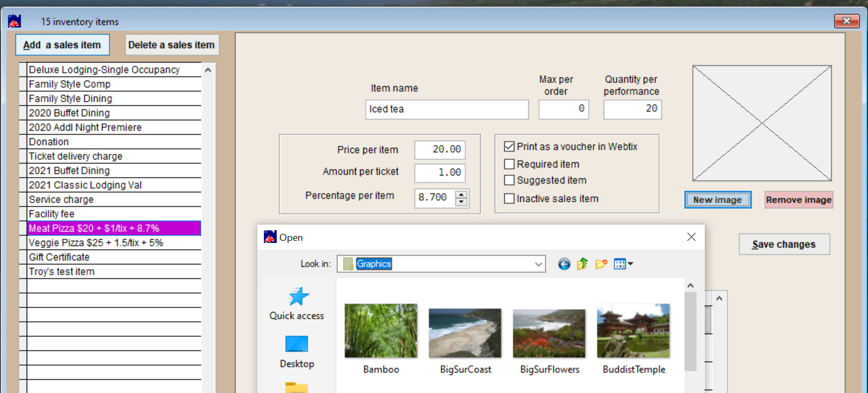Screen dimensions: 868x393
Task: Go up one folder level icon
Action: pos(582,264)
